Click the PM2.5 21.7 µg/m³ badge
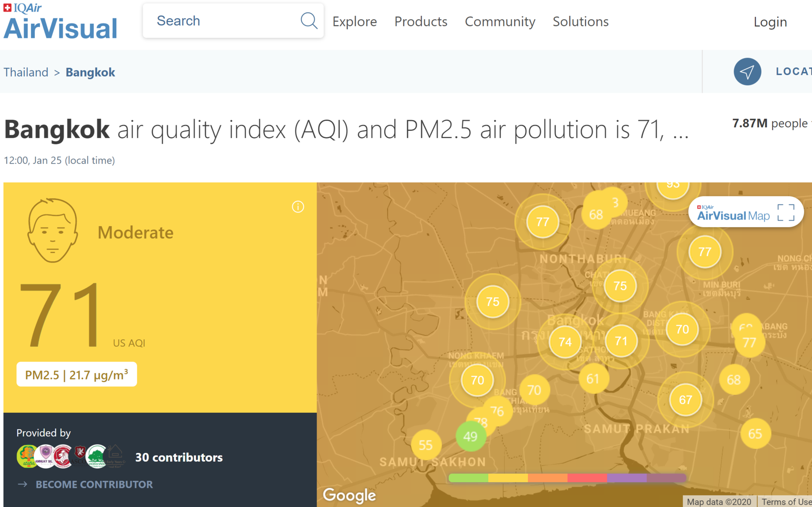Viewport: 812px width, 507px height. pyautogui.click(x=77, y=375)
